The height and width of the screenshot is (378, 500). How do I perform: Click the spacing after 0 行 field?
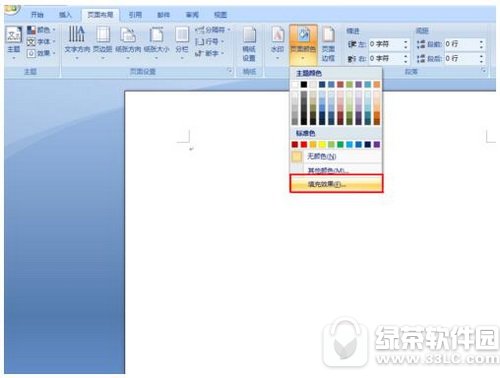point(461,59)
